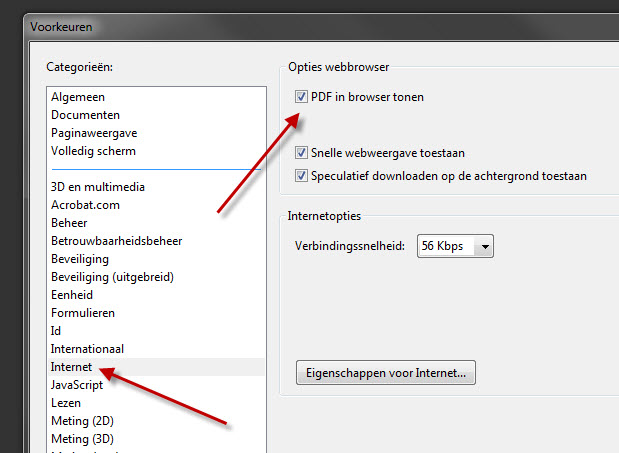
Task: Select '3D en multimedia' category
Action: (x=98, y=187)
